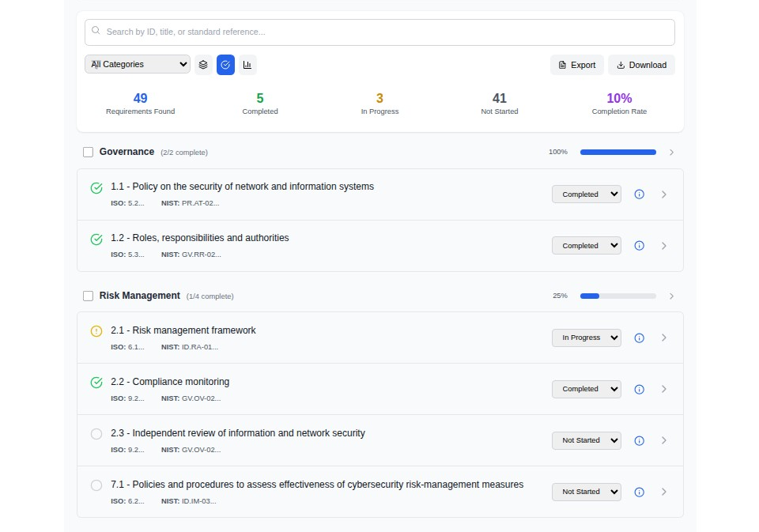Show info for 2.2 Compliance monitoring
Viewport: 759px width, 532px height.
click(x=640, y=389)
